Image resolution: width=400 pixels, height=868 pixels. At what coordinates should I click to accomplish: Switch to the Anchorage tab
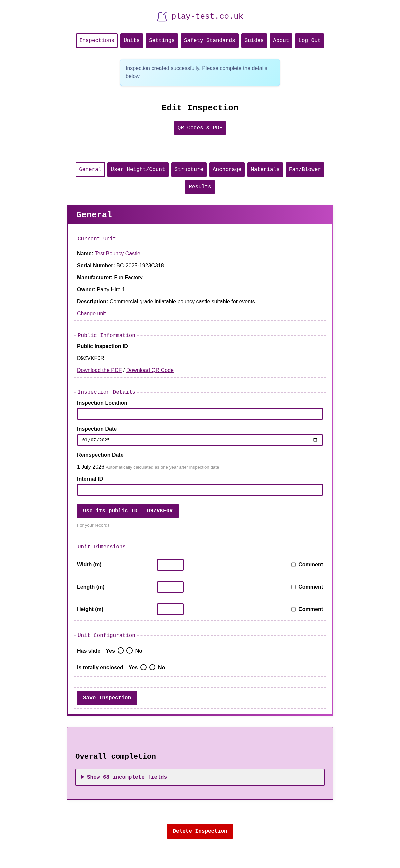[227, 170]
